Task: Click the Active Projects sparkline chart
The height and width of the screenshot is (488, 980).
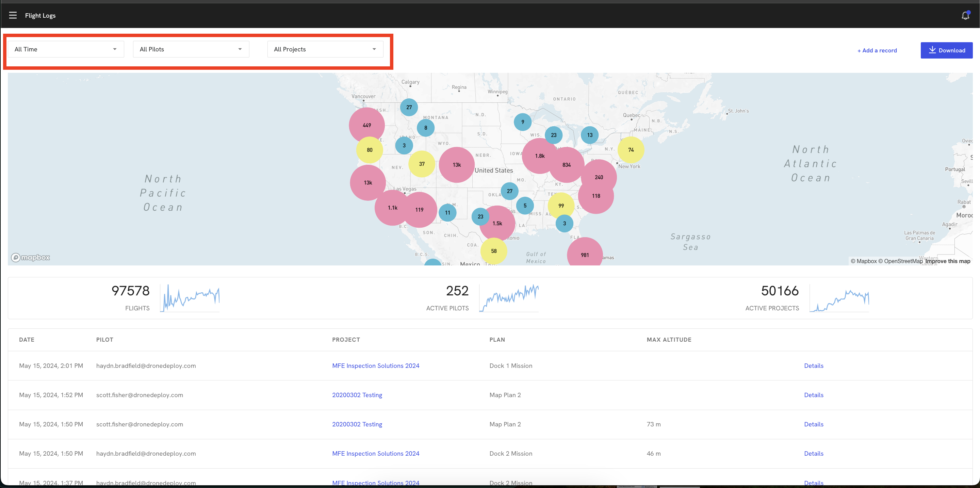Action: (x=839, y=298)
